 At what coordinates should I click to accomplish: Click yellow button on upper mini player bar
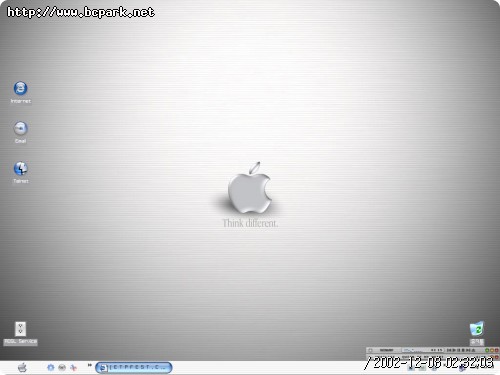492,350
